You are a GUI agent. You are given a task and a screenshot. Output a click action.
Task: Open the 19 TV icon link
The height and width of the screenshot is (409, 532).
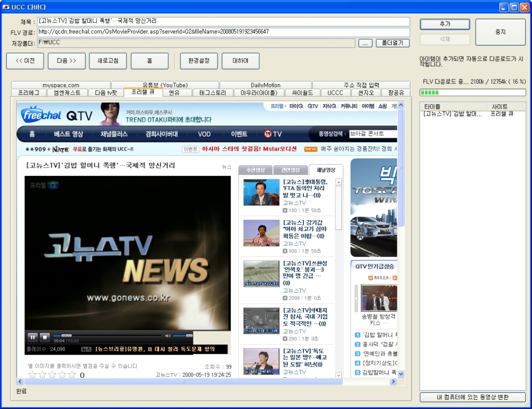click(x=273, y=134)
